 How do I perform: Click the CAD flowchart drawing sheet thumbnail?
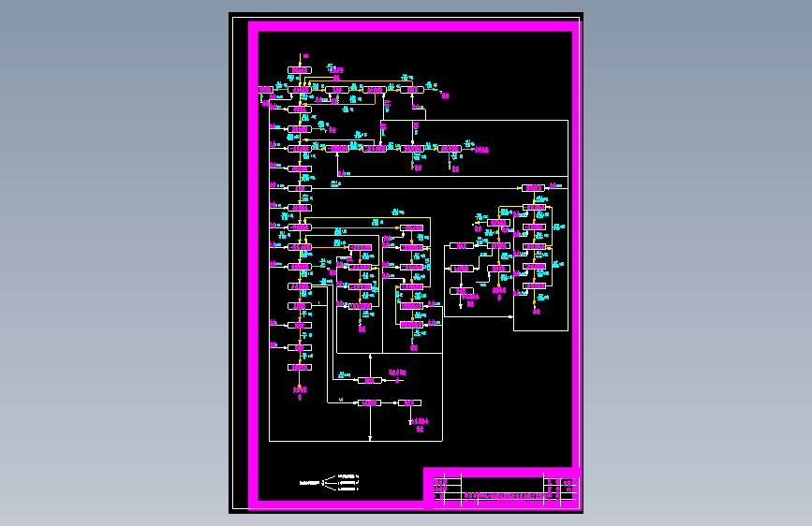406,263
